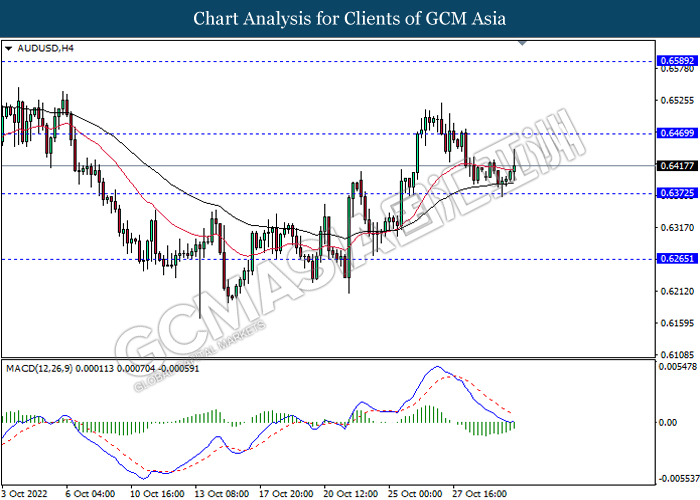Click the MACD 0.00 zero level value
Screen dimensions: 700x500
point(668,422)
